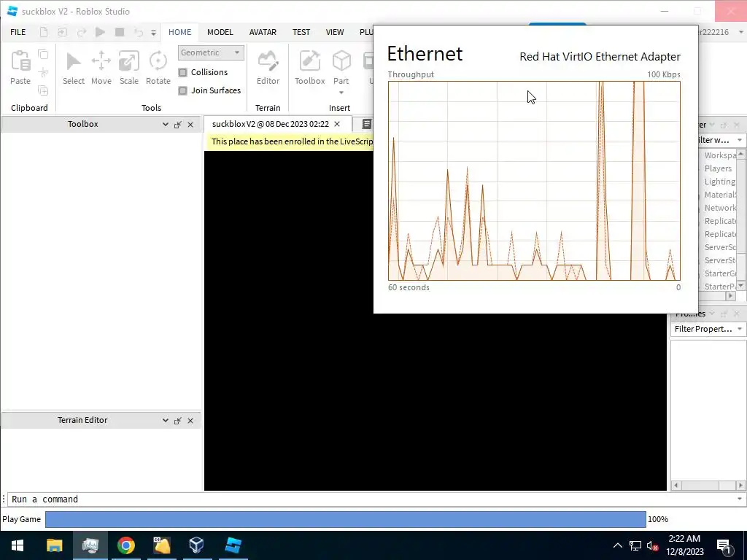Close the suckblox V2 document tab
747x560 pixels.
pyautogui.click(x=337, y=124)
